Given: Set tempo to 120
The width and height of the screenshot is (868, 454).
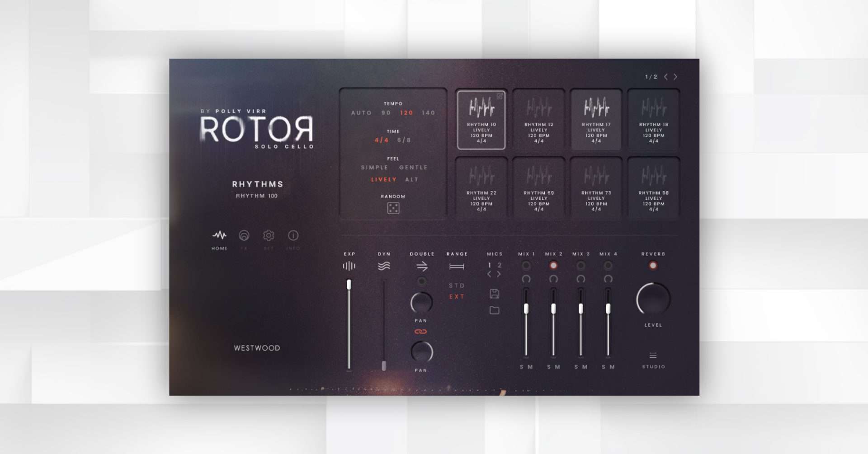Looking at the screenshot, I should point(406,113).
